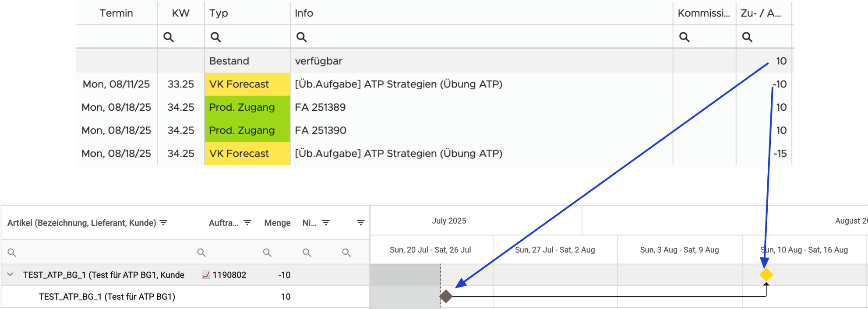Viewport: 868px width, 309px height.
Task: Click the chart icon next to 1190802
Action: (x=206, y=275)
